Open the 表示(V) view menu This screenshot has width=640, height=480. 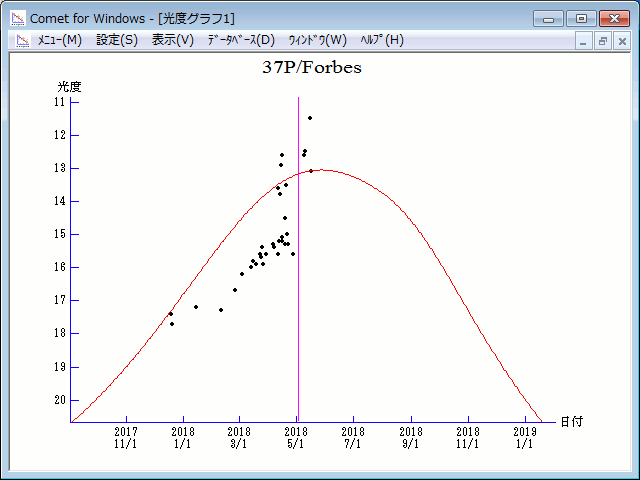(x=173, y=40)
